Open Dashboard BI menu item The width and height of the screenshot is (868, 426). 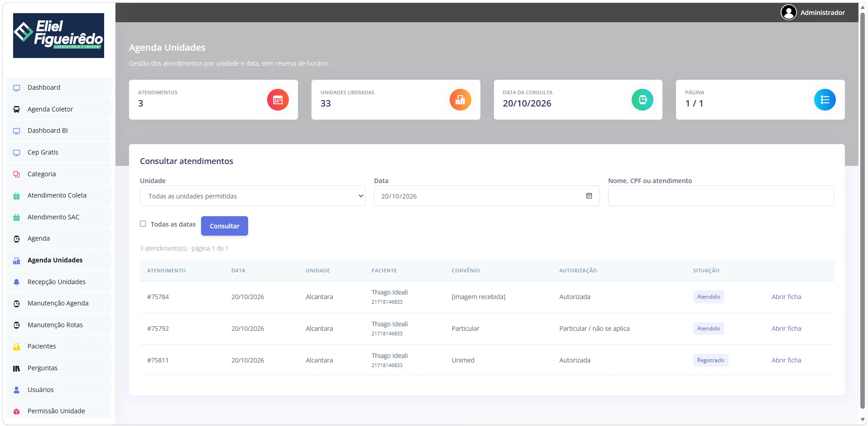pyautogui.click(x=58, y=131)
